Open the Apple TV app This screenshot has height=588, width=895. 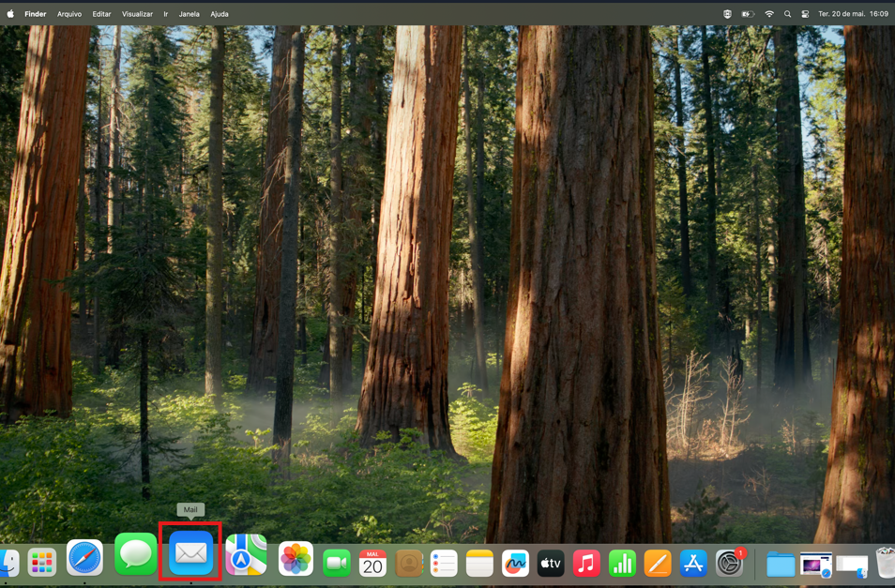[x=551, y=563]
